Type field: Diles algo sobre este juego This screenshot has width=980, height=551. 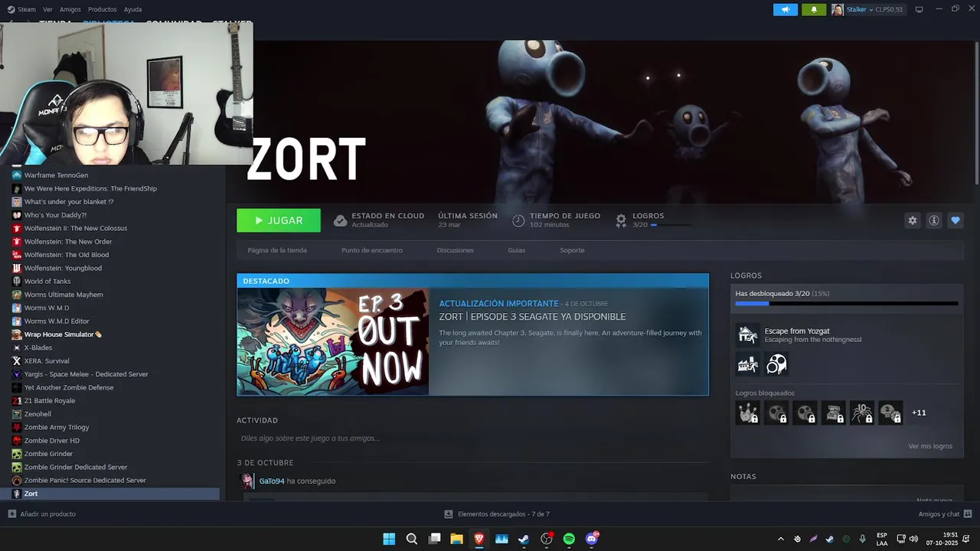[472, 439]
